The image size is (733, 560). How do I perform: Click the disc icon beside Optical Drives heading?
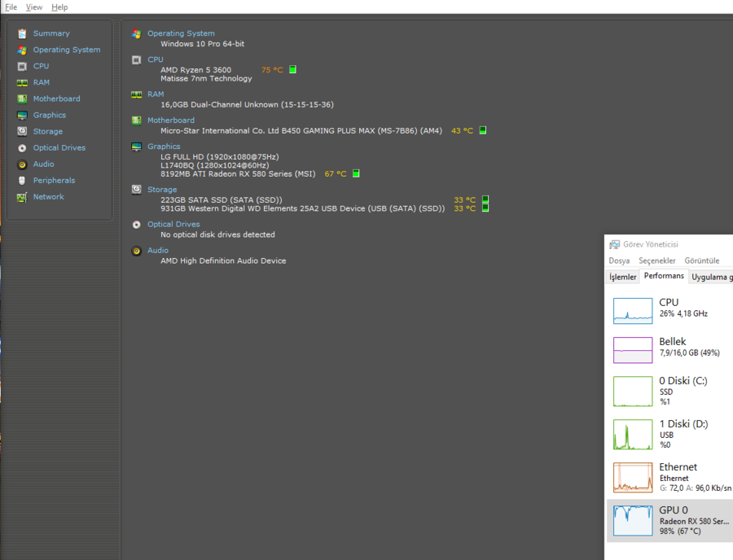tap(137, 225)
